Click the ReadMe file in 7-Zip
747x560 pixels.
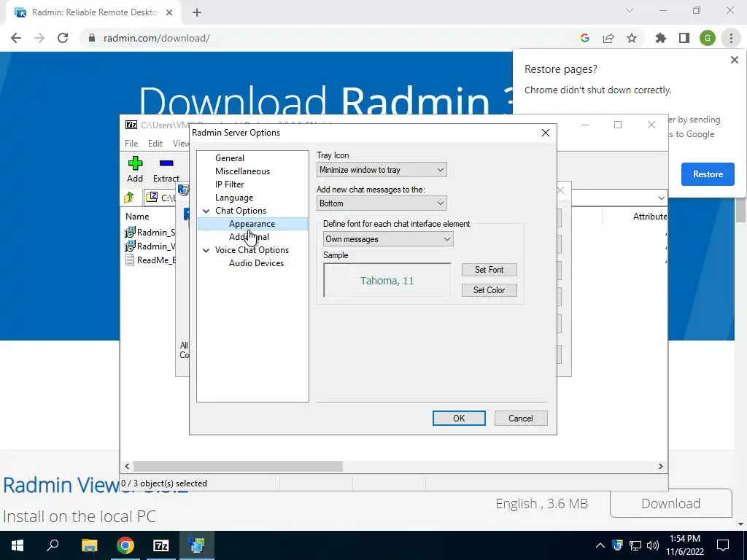pos(150,260)
